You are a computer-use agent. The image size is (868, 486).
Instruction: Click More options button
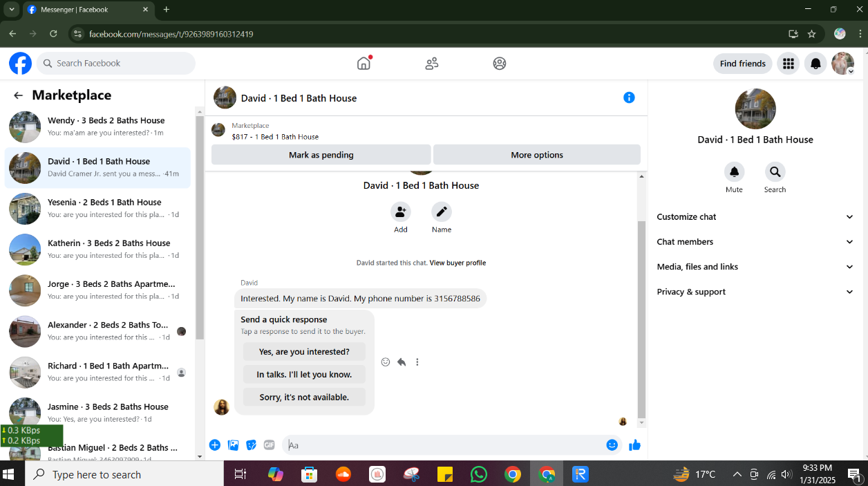537,155
